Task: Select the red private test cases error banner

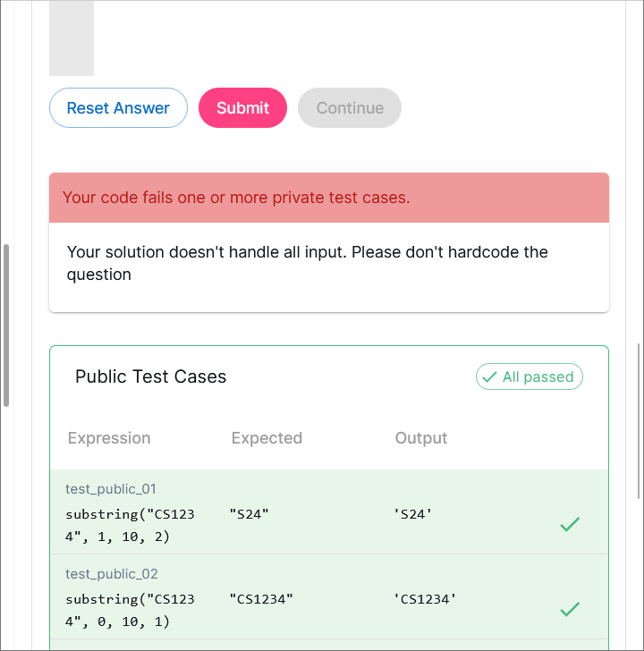Action: point(329,198)
